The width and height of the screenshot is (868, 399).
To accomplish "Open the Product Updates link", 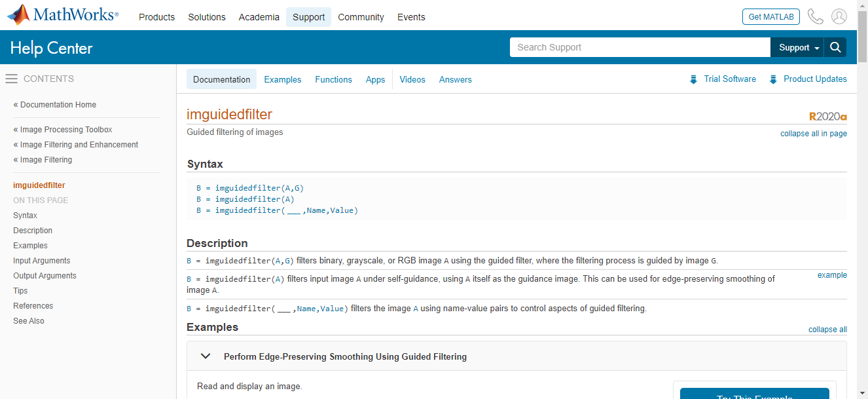I will [815, 79].
